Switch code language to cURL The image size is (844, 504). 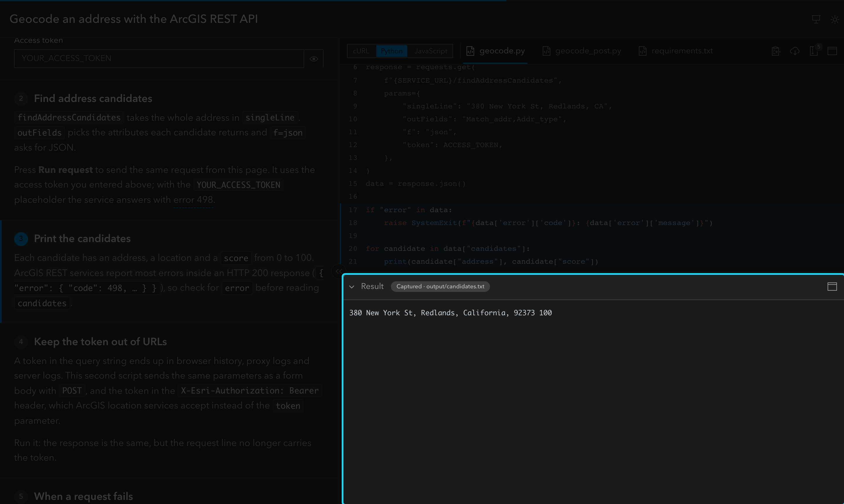pos(361,51)
